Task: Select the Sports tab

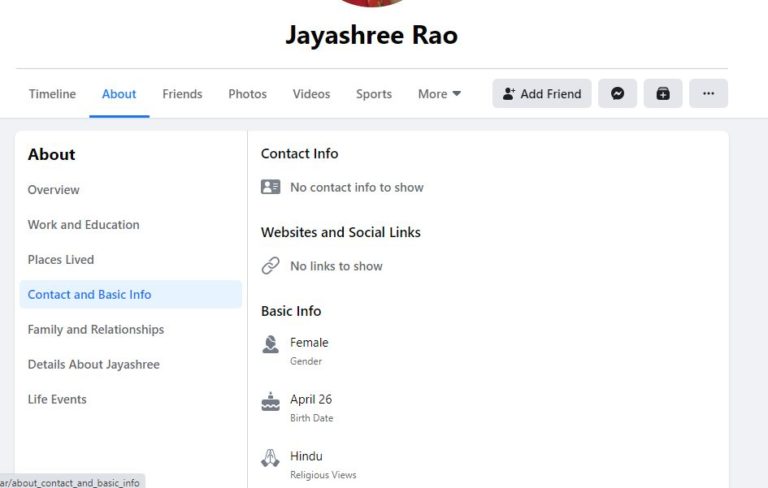Action: click(x=374, y=94)
